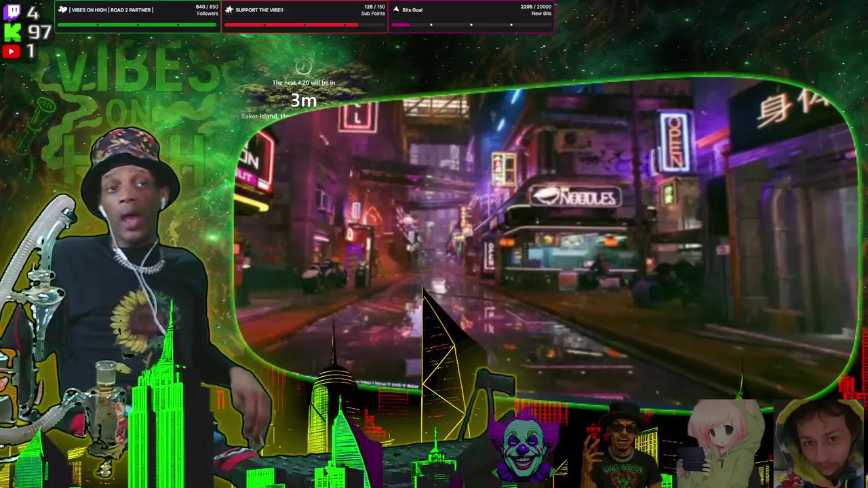Click the 125 / 150 sub points count
This screenshot has width=868, height=488.
point(374,7)
